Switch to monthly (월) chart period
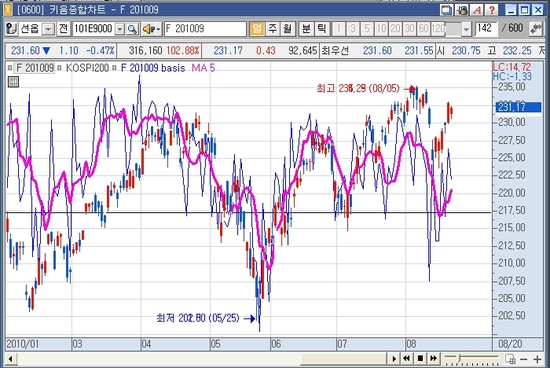 pos(287,29)
